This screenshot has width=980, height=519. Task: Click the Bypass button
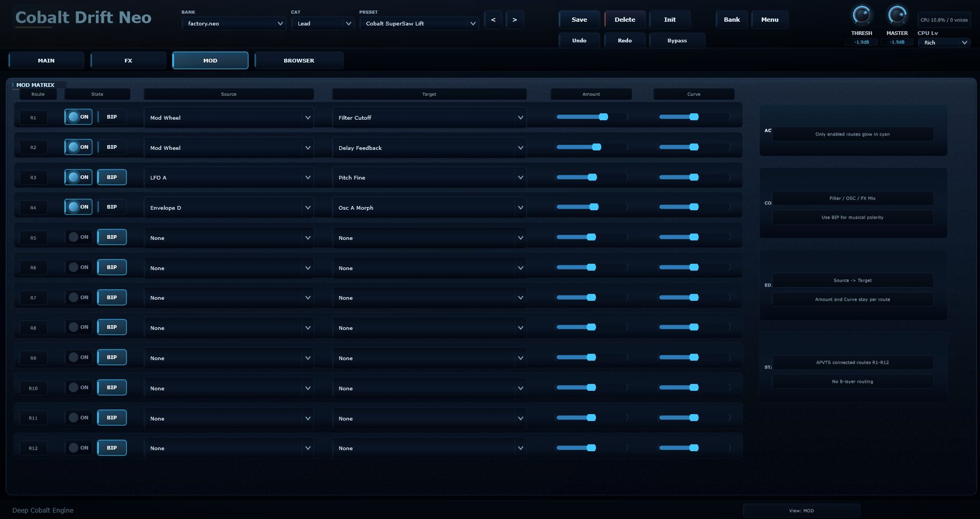(x=677, y=40)
